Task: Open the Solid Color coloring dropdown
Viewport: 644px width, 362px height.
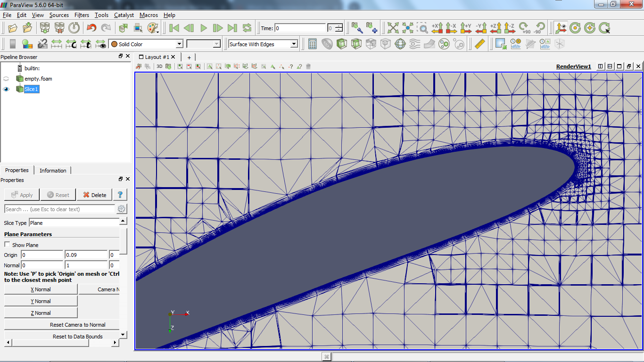Action: [146, 44]
